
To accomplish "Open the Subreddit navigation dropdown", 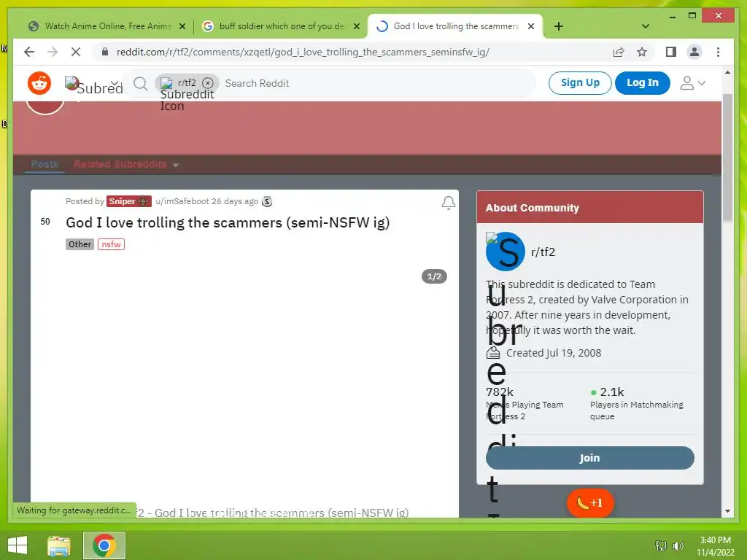I will (94, 85).
